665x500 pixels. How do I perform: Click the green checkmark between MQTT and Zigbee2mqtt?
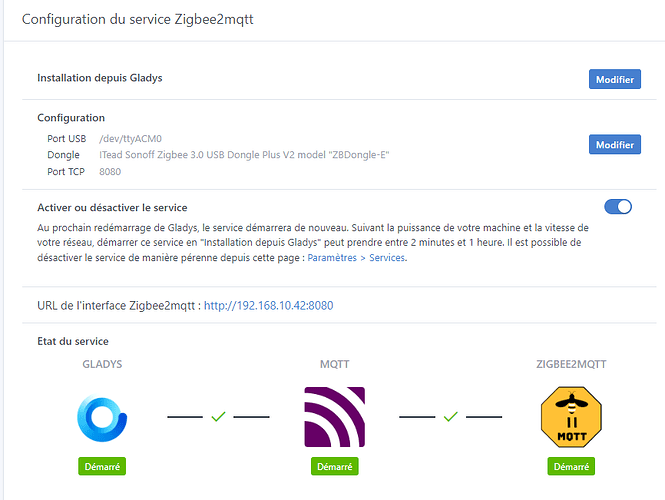tap(450, 416)
